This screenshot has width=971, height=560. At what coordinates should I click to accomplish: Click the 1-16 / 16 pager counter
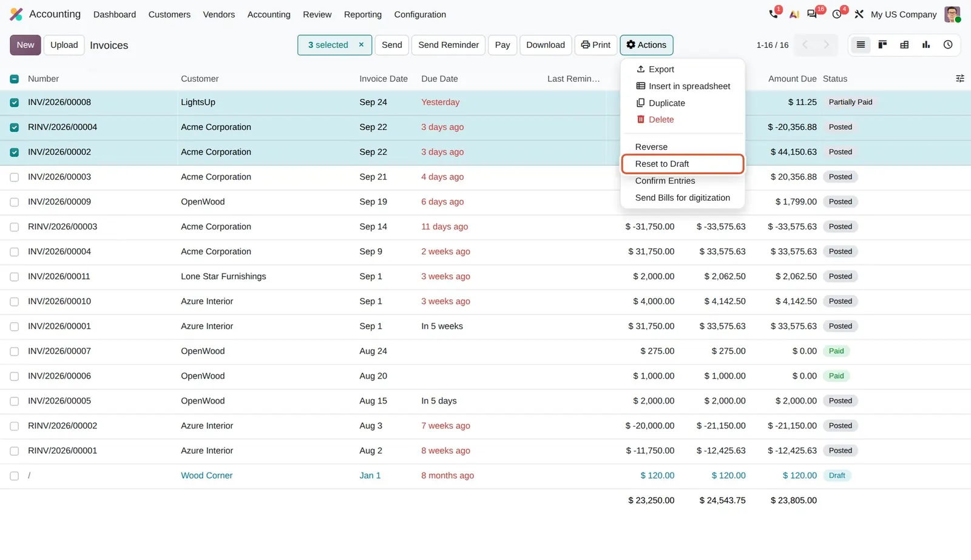pyautogui.click(x=773, y=45)
